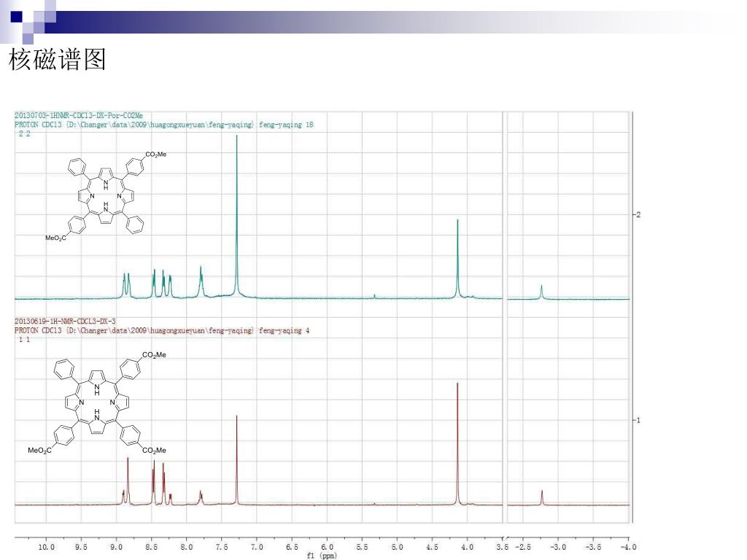Click the -4.0 tick label at the axis end

pos(628,547)
